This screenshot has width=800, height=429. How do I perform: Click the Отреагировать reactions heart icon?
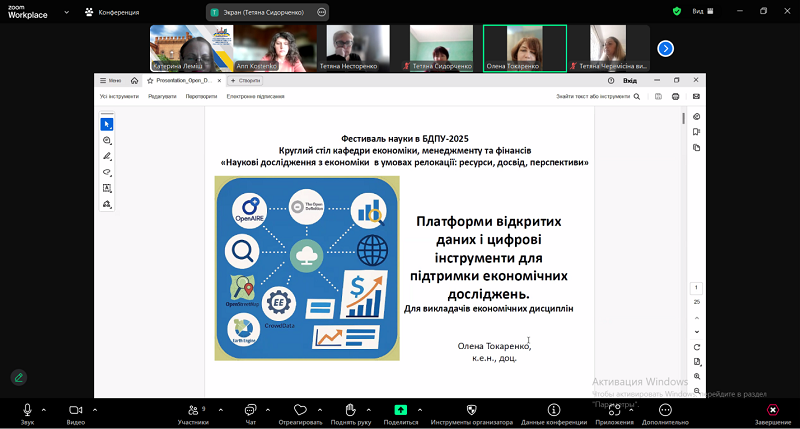[x=299, y=410]
